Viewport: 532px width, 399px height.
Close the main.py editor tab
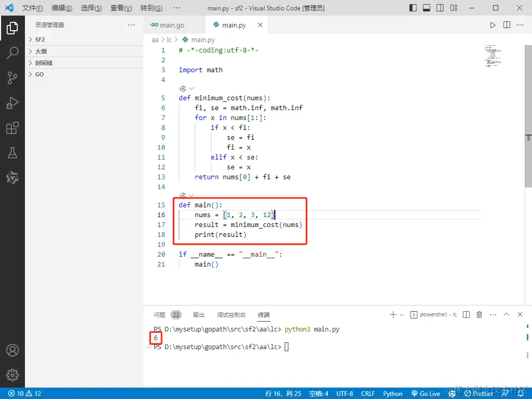click(260, 25)
